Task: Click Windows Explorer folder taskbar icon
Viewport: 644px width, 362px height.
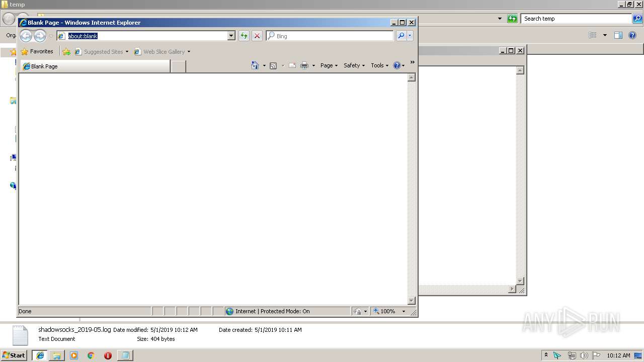Action: click(x=57, y=355)
